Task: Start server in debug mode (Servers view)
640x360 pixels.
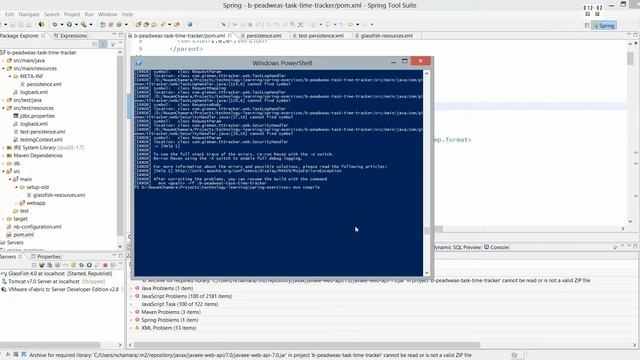Action: point(81,265)
